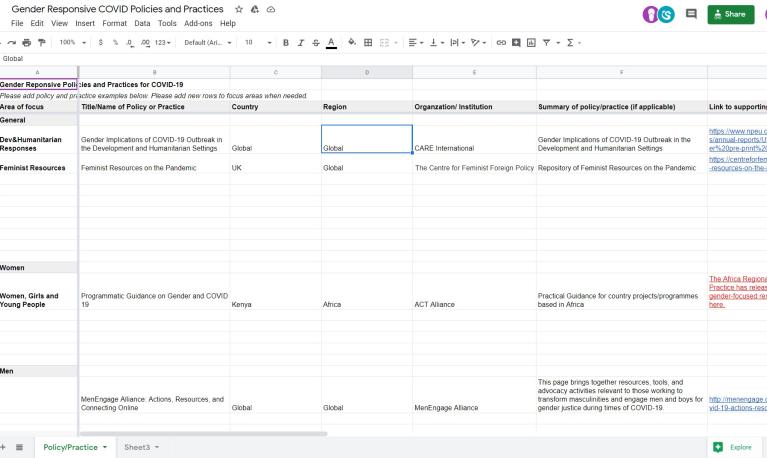The image size is (767, 458).
Task: Insert link using chain icon
Action: [501, 43]
